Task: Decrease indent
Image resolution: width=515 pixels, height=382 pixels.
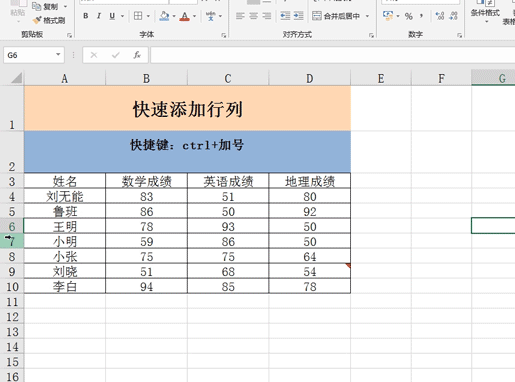Action: coord(285,16)
